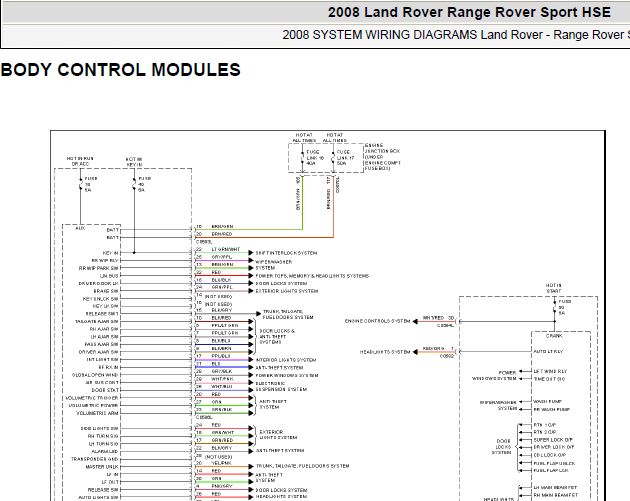Click the 'TRUNK, TAILGATE, FUEL DOORS SYSTEM' label next to the YEL/PNK wire
Viewport: 630px width, 501px height.
303,466
